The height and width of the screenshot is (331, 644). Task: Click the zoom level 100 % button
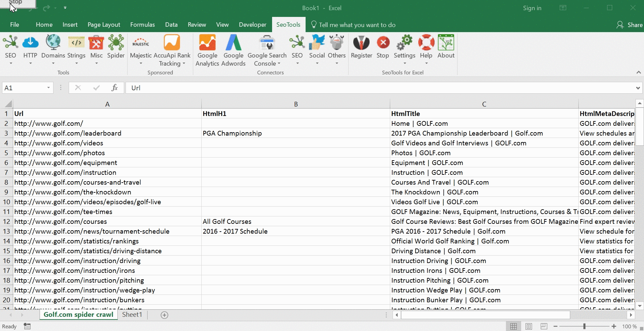(x=629, y=326)
